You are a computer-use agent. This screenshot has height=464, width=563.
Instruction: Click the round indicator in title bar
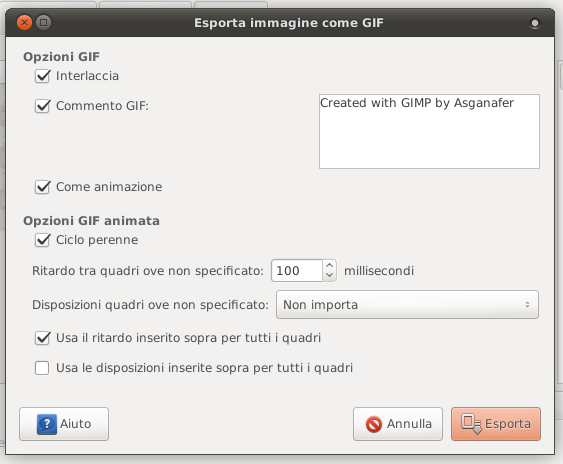tap(535, 23)
